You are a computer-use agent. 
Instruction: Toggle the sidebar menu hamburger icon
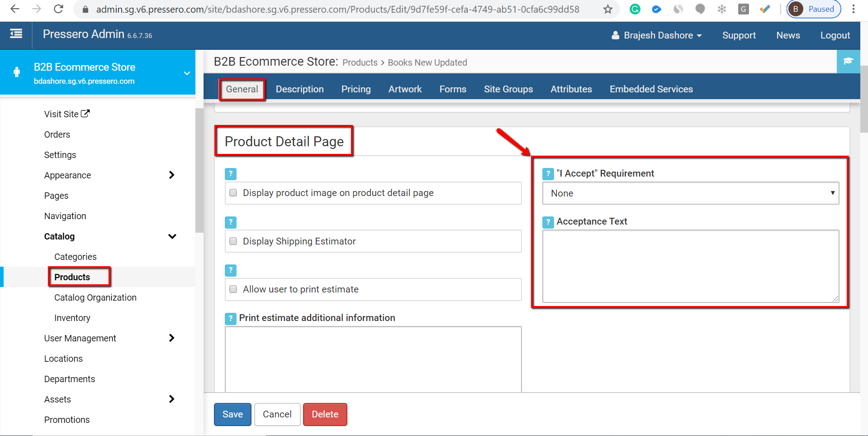click(16, 34)
